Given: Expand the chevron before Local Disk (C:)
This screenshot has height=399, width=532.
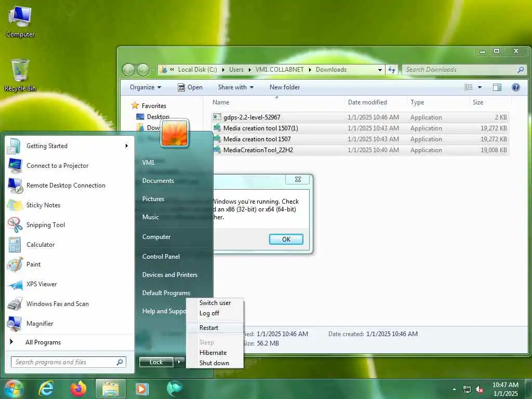Looking at the screenshot, I should pyautogui.click(x=172, y=70).
